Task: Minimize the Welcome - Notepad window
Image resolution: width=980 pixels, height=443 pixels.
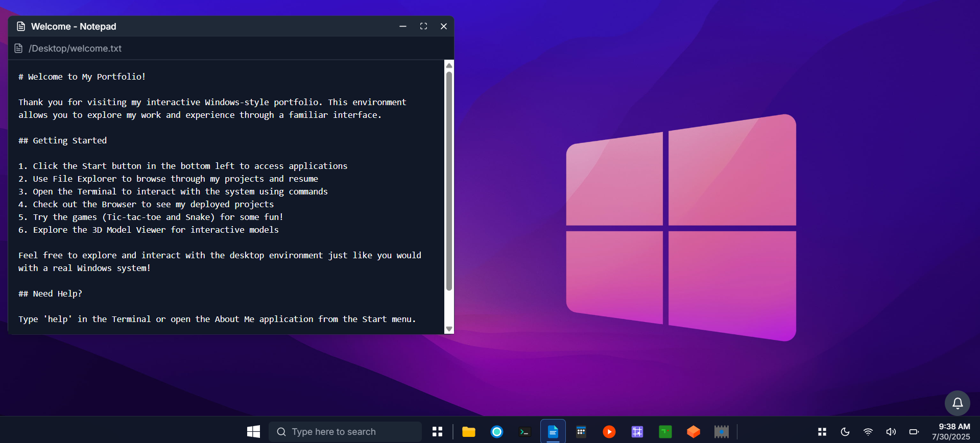Action: (x=403, y=26)
